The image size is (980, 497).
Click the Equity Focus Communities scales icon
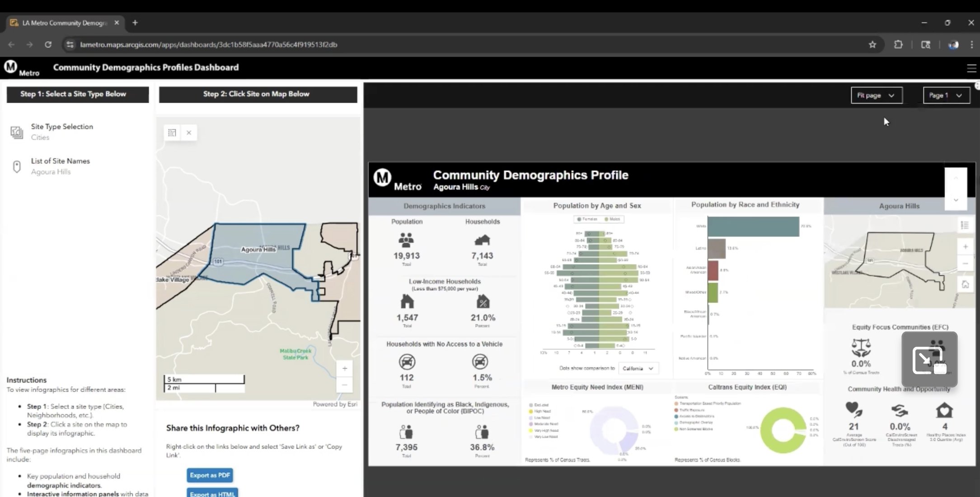click(861, 348)
